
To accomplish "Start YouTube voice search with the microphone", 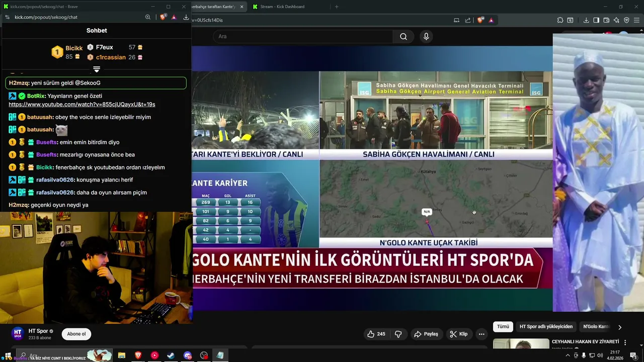I will click(426, 37).
